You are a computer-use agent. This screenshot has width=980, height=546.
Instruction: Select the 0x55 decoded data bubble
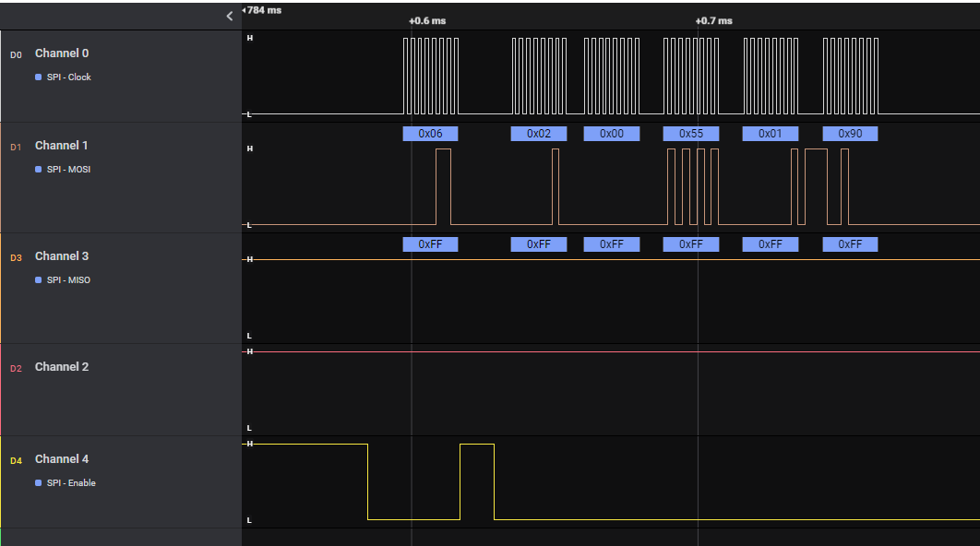point(690,134)
